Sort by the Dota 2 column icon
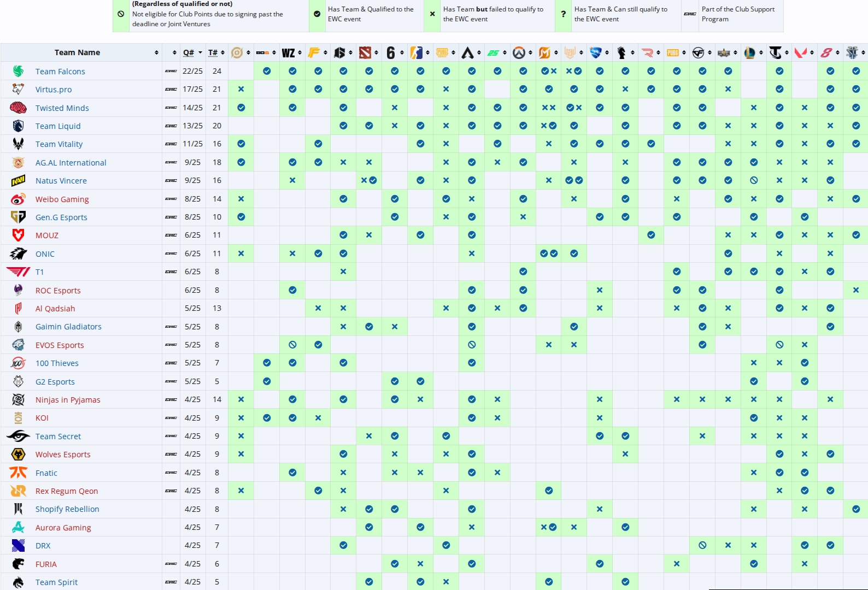Screen dimensions: 868x590 point(365,52)
